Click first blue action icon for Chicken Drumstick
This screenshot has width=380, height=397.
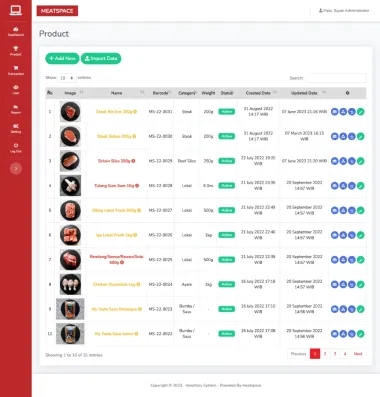coord(335,284)
